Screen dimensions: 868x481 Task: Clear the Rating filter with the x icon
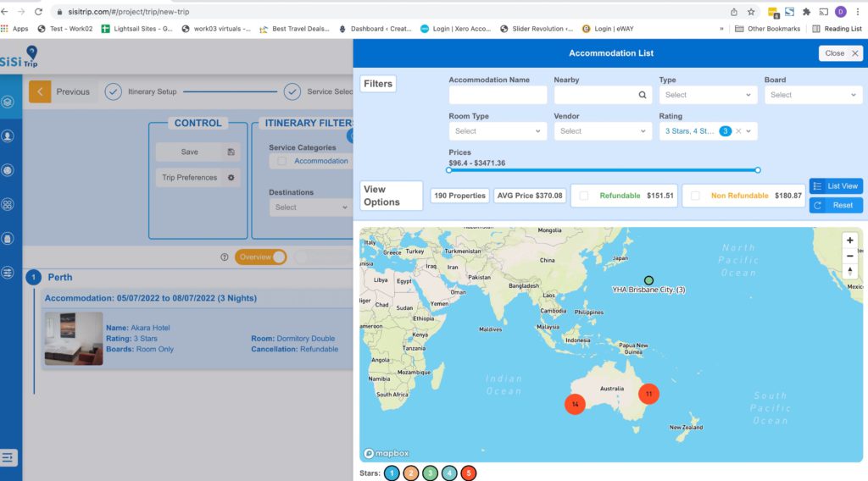[738, 131]
